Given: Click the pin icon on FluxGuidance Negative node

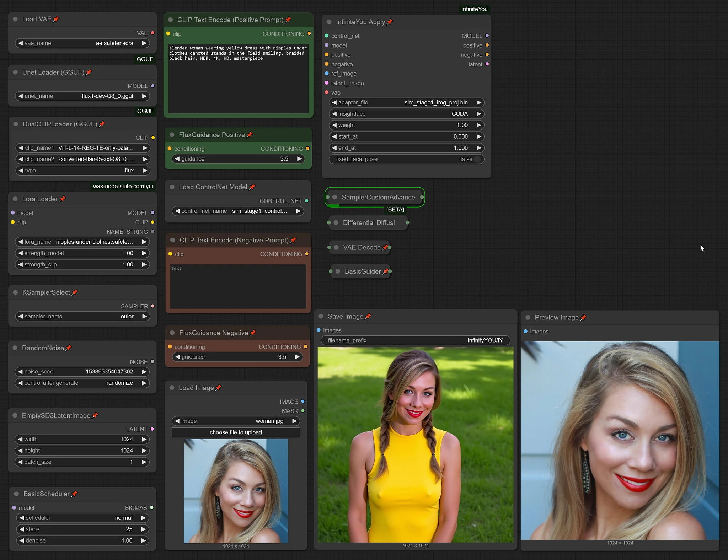Looking at the screenshot, I should click(x=253, y=333).
